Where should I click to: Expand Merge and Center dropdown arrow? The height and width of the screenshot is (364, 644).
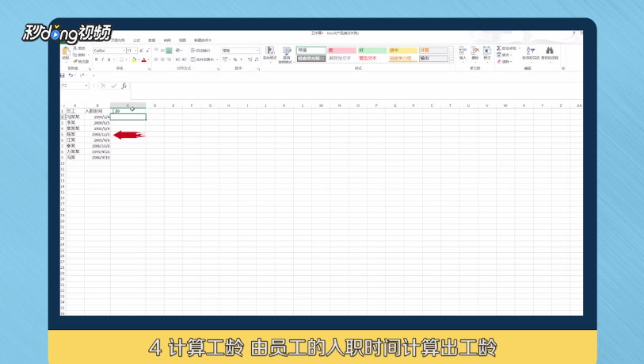[217, 59]
